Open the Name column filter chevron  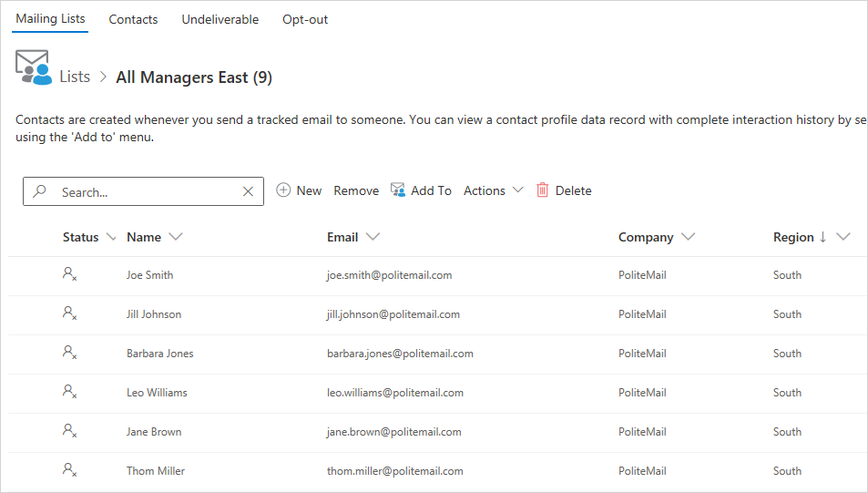click(x=176, y=237)
